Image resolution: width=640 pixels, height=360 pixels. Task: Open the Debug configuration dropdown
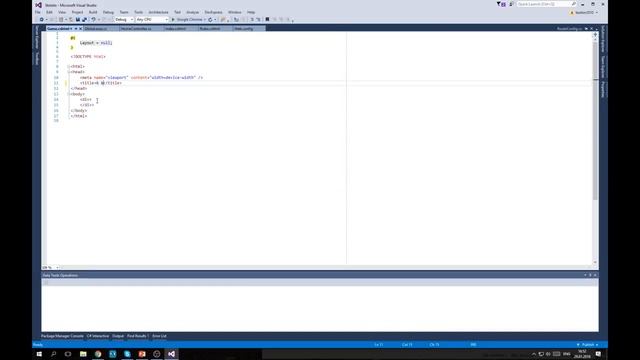[x=124, y=20]
